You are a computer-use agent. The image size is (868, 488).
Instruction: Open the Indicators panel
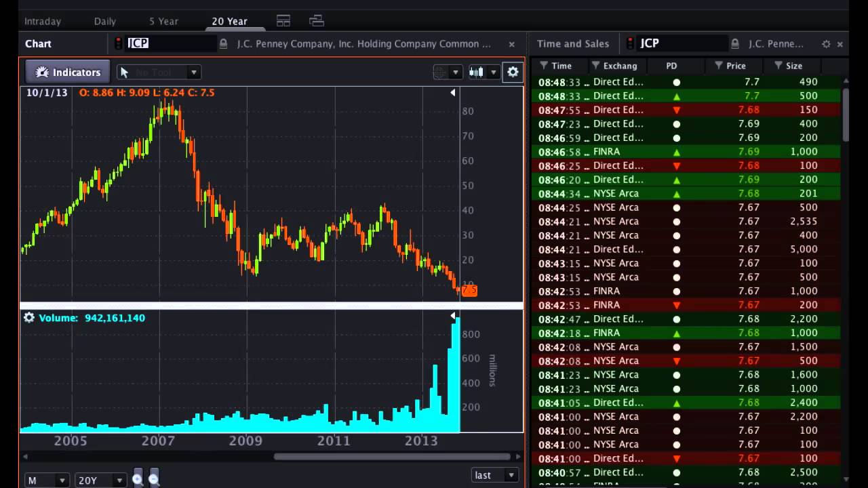click(67, 72)
